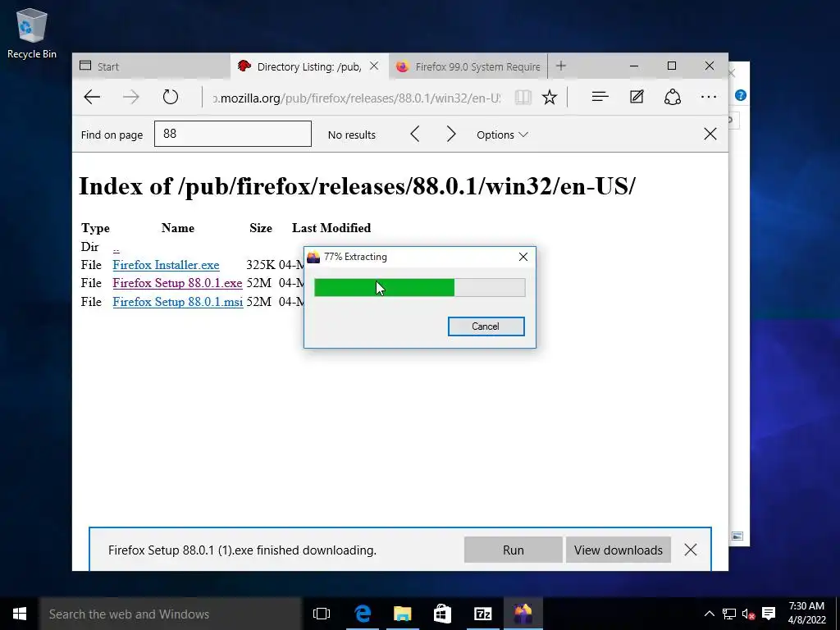Switch to Directory Listing tab
This screenshot has height=630, width=840.
click(309, 66)
